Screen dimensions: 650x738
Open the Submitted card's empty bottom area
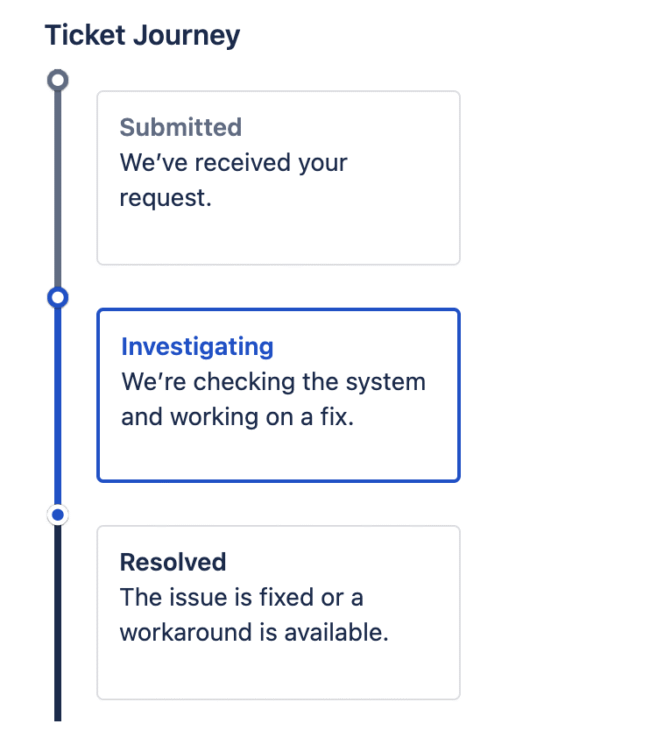click(278, 238)
